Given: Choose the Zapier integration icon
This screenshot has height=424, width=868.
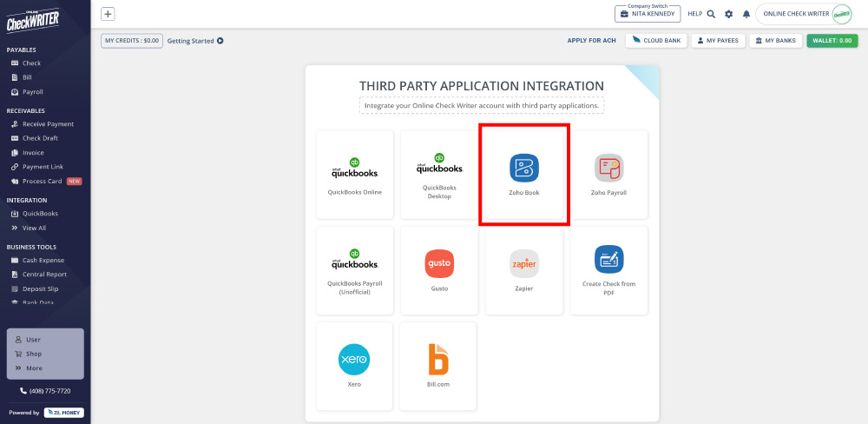Looking at the screenshot, I should point(524,264).
